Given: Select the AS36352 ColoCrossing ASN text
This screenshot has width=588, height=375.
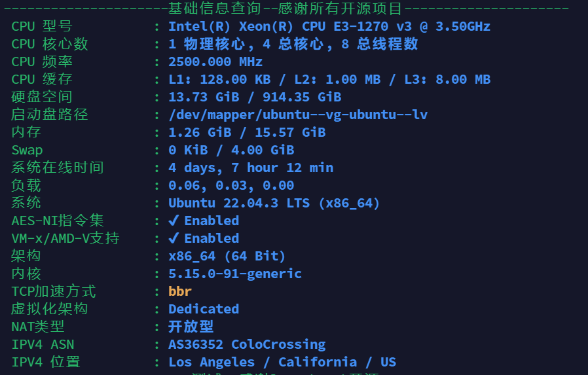Looking at the screenshot, I should 247,344.
